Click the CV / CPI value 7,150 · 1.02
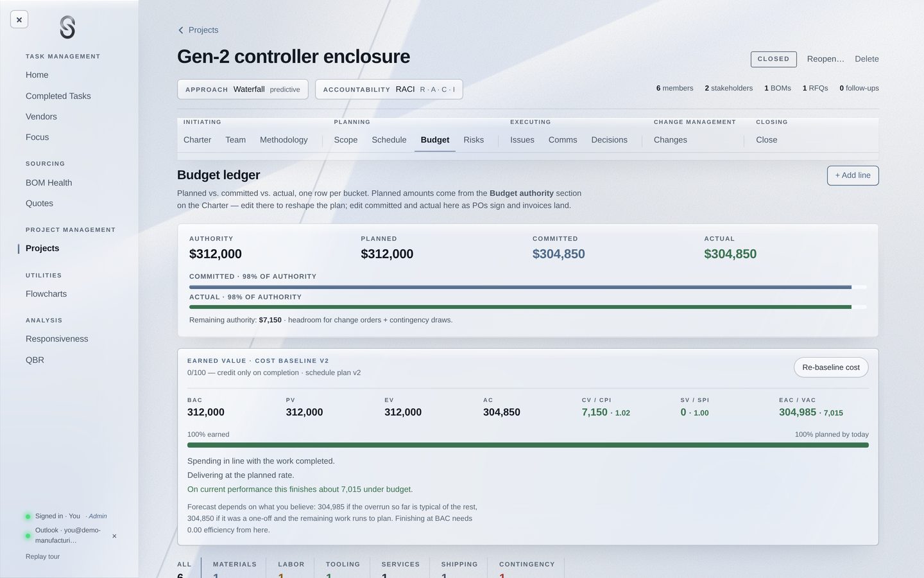 tap(606, 412)
